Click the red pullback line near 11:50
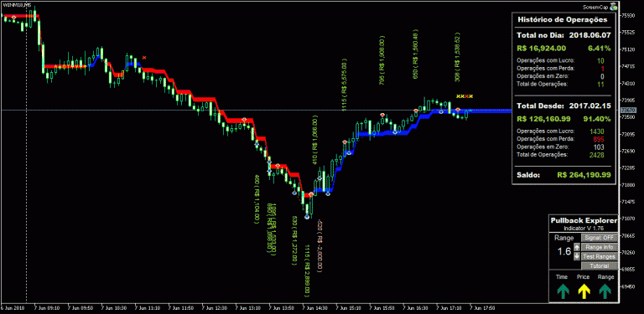644x314 pixels. click(184, 92)
